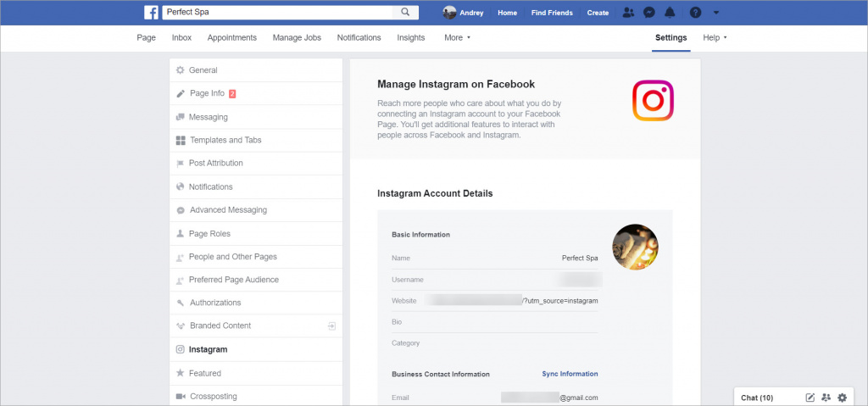Select Featured in settings sidebar
The width and height of the screenshot is (868, 406).
point(256,373)
